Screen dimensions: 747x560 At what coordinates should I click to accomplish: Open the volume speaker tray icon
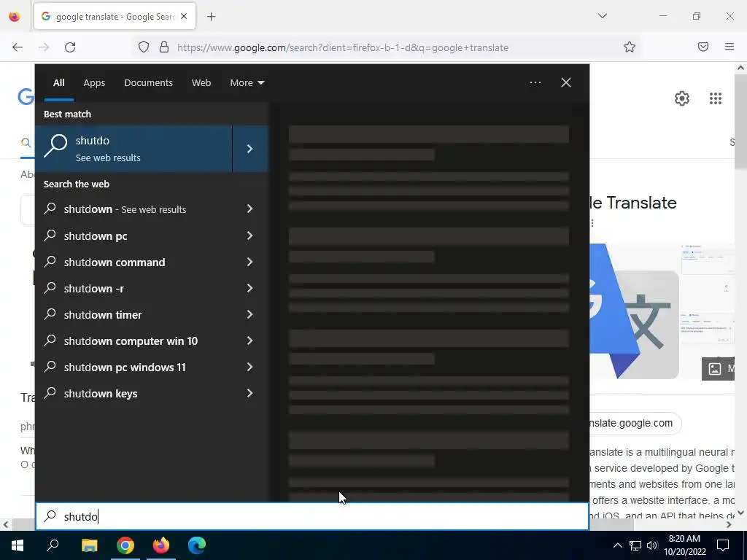[652, 545]
